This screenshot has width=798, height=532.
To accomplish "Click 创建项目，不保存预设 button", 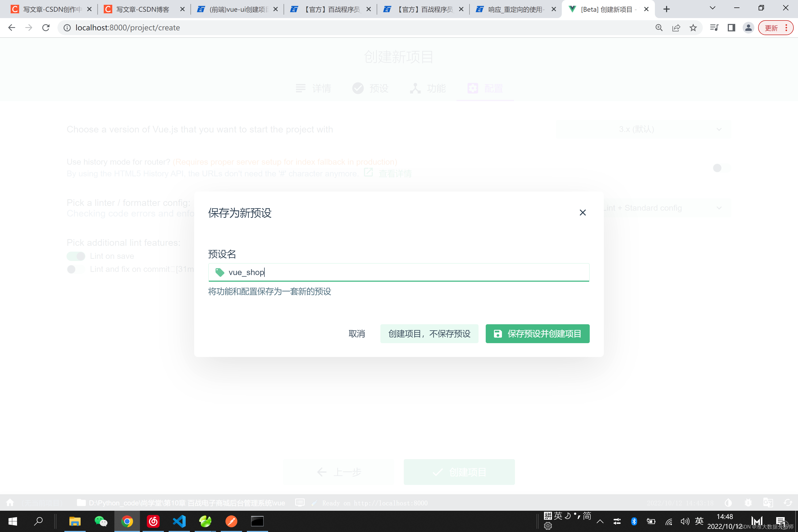I will (x=429, y=334).
